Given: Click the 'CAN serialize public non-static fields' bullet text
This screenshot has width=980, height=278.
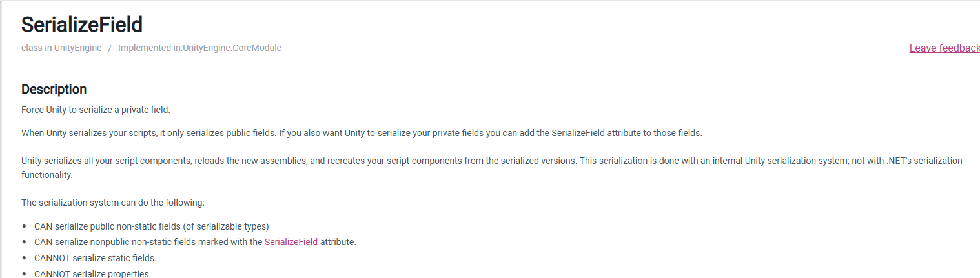Looking at the screenshot, I should (152, 226).
